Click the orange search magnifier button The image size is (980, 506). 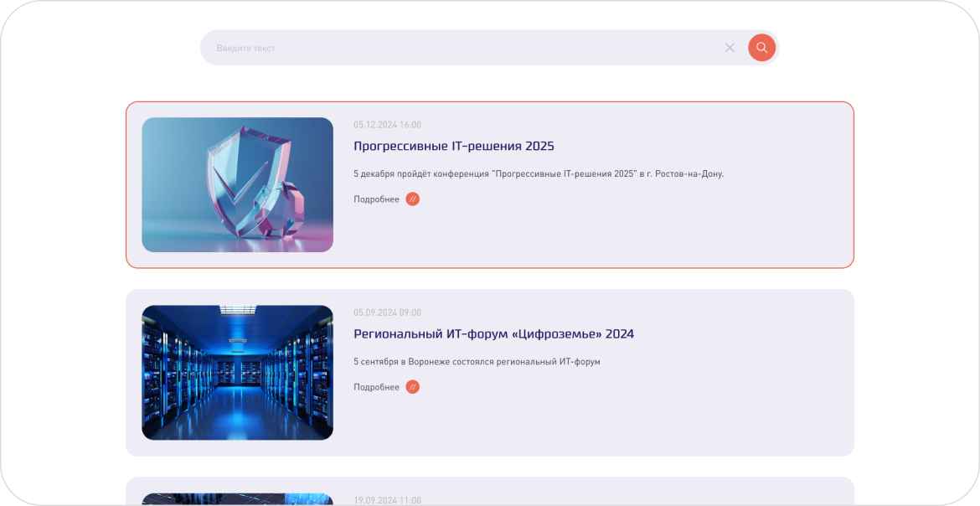(x=761, y=48)
